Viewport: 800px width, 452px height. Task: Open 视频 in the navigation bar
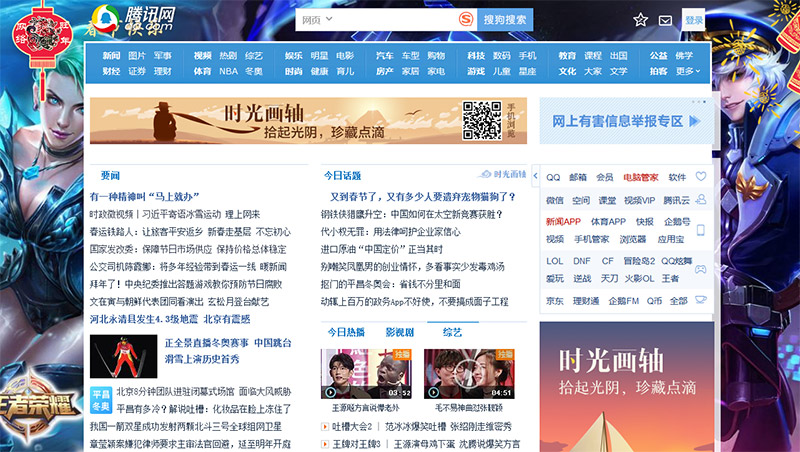click(203, 56)
